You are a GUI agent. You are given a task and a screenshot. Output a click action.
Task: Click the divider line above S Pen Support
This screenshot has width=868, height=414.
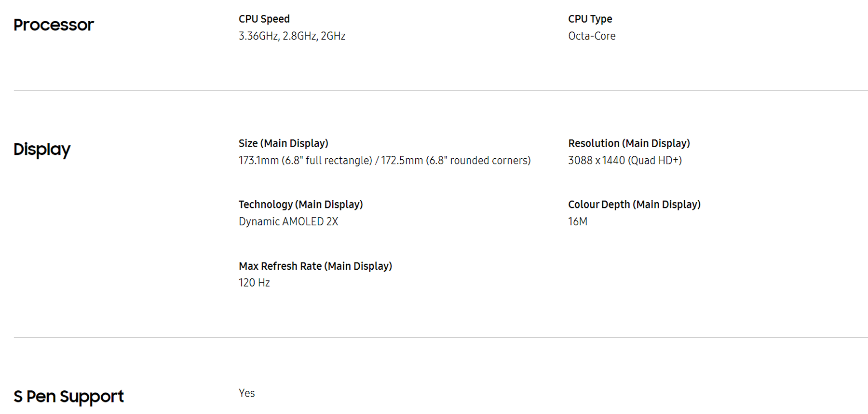(x=434, y=337)
